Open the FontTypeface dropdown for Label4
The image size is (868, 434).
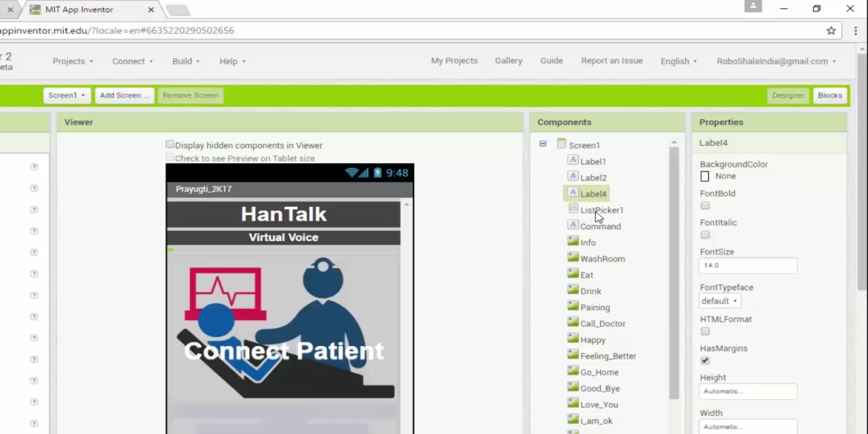click(x=719, y=301)
